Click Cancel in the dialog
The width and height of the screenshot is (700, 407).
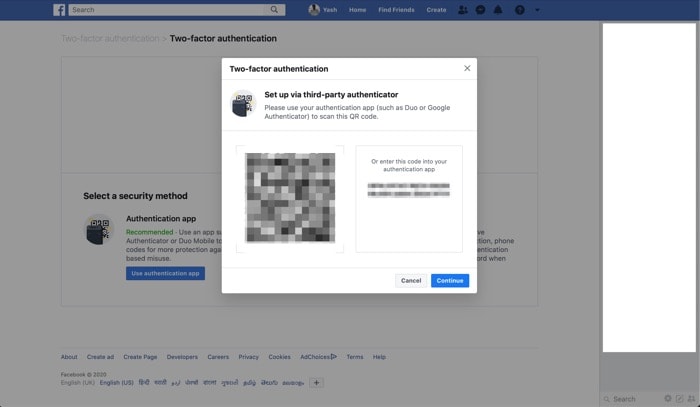click(411, 281)
